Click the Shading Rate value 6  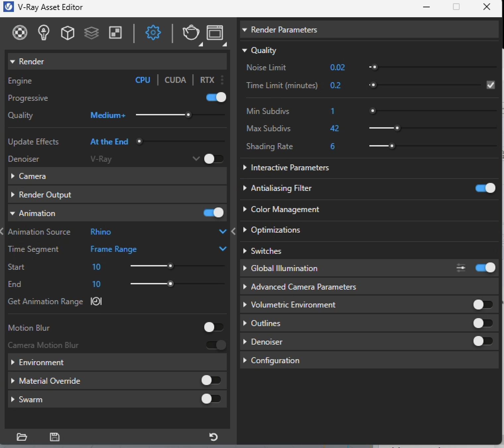pos(332,146)
